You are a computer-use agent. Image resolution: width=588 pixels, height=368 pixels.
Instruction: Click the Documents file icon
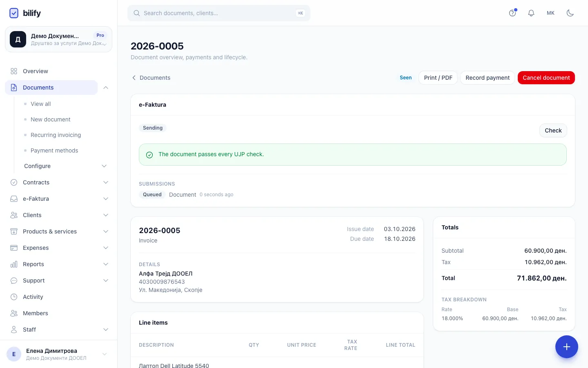click(14, 88)
